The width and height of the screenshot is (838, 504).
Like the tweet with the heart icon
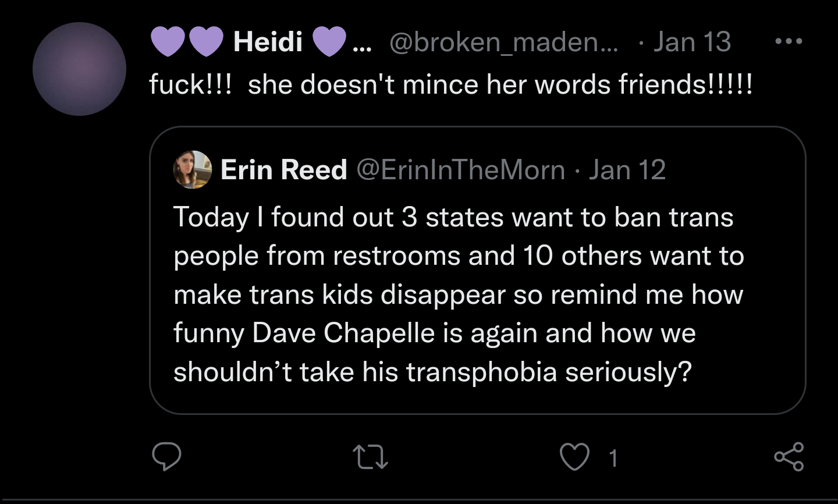574,457
